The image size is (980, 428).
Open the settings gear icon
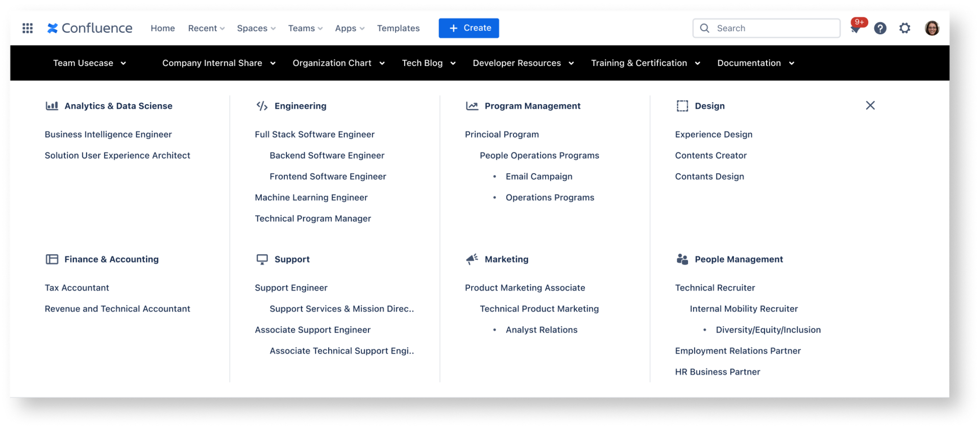(904, 28)
